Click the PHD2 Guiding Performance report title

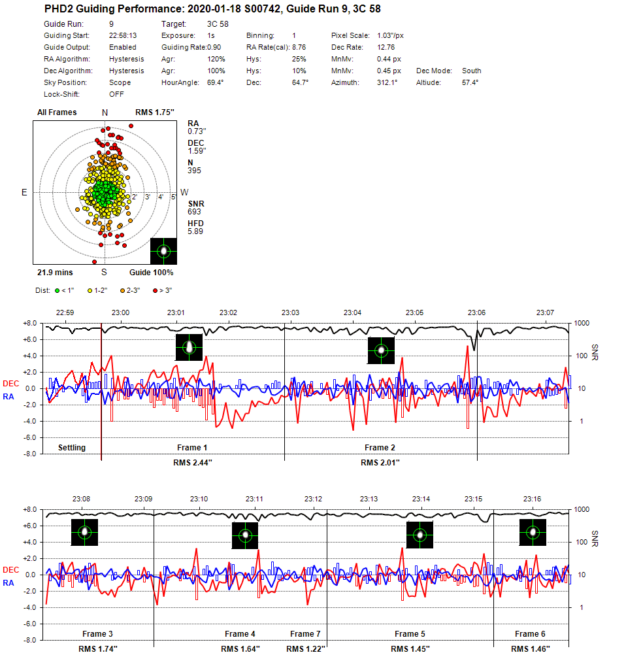point(212,9)
